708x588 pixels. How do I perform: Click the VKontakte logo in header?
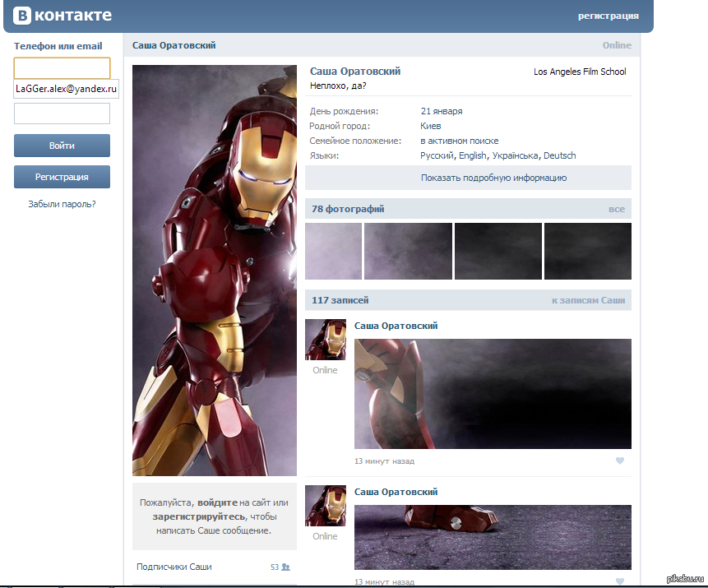coord(62,16)
